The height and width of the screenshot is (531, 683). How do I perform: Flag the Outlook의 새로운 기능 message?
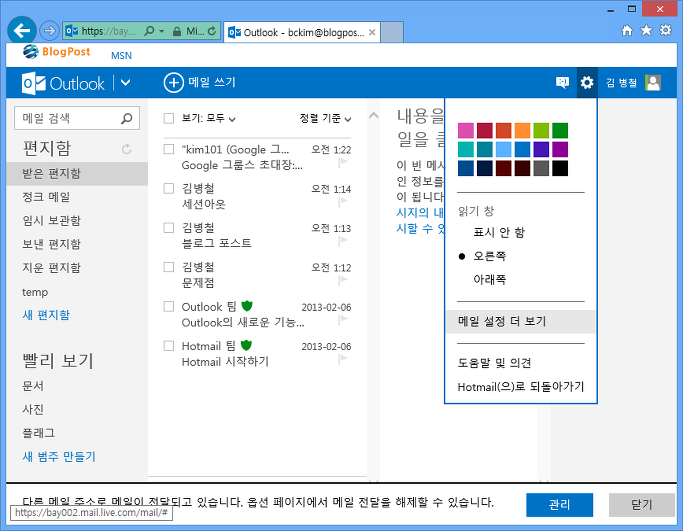tap(343, 320)
